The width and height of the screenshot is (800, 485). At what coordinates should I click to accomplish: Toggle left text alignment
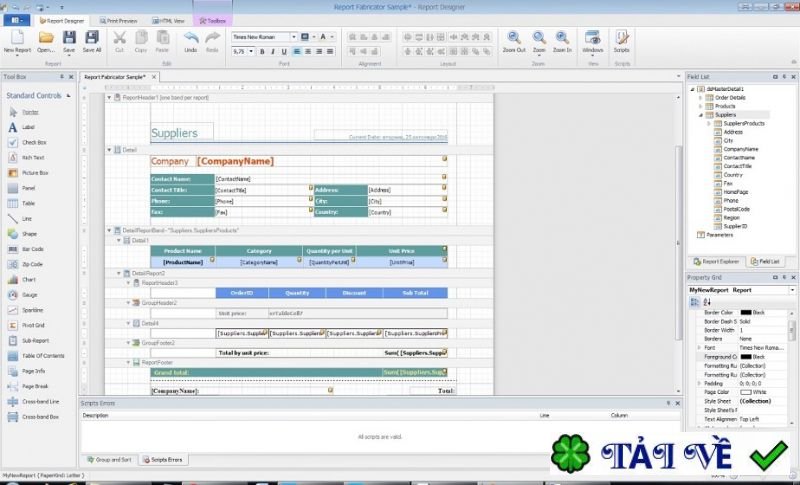pyautogui.click(x=296, y=52)
